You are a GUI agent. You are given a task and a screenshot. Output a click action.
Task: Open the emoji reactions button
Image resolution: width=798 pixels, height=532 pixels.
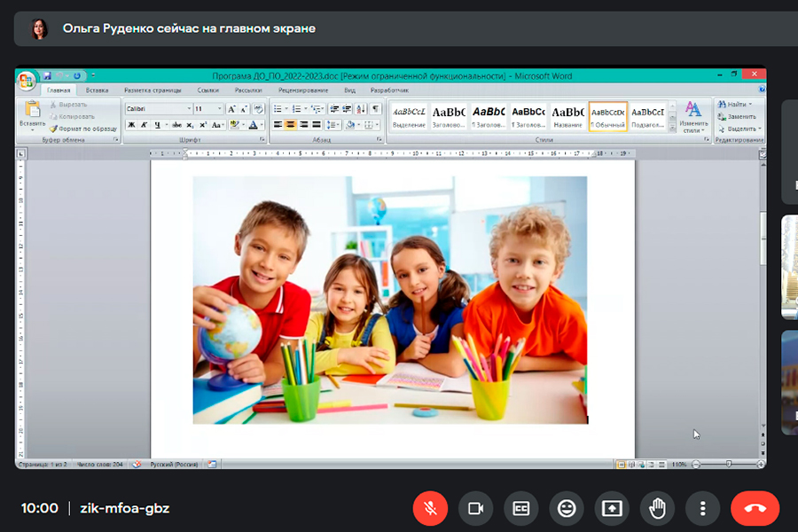click(566, 508)
